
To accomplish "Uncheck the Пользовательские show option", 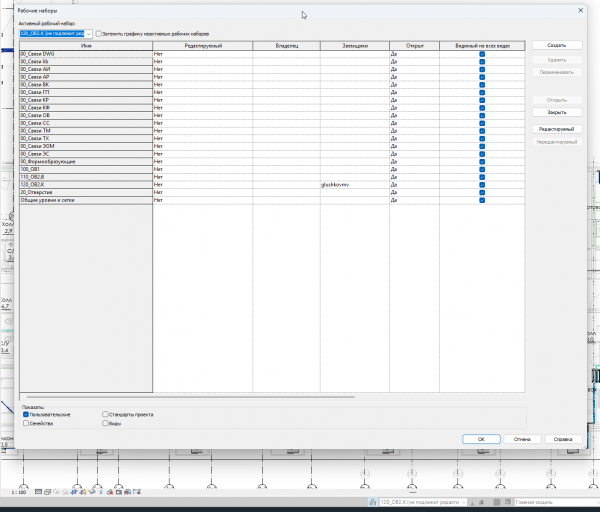I will (x=26, y=414).
